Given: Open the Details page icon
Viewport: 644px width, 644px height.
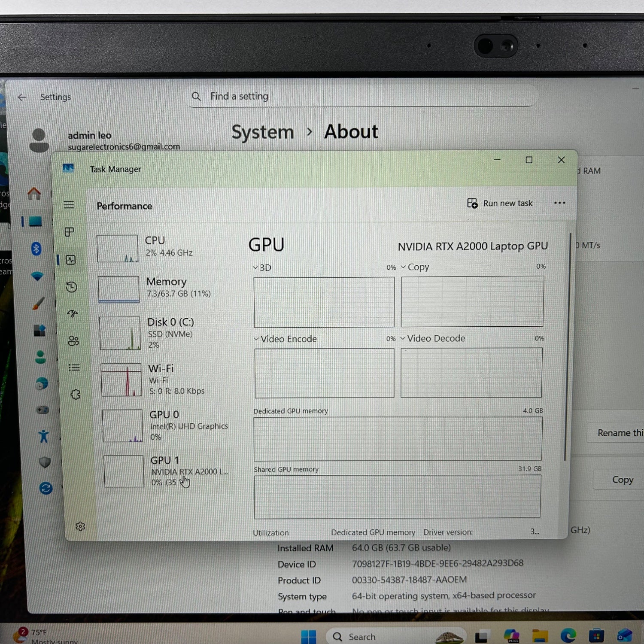Looking at the screenshot, I should [x=74, y=368].
